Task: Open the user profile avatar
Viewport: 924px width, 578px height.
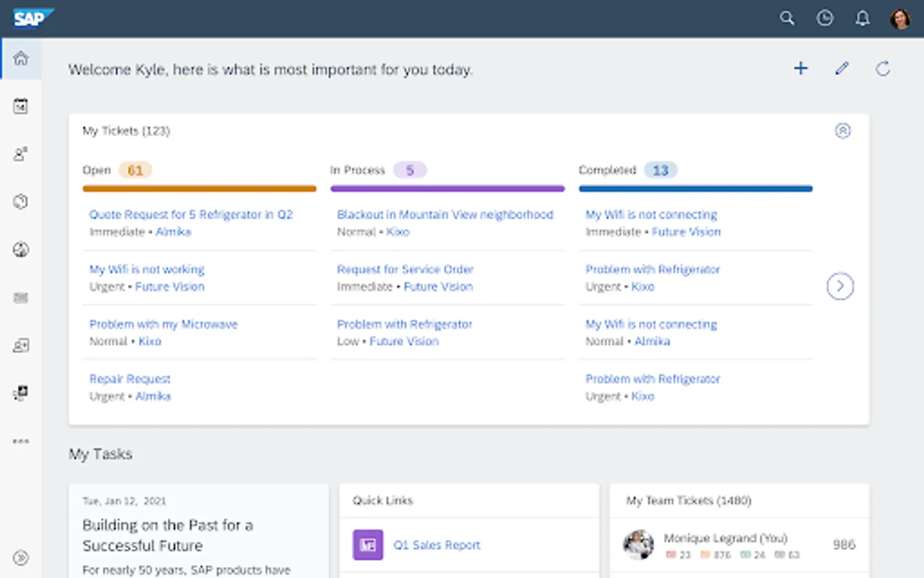Action: point(900,19)
